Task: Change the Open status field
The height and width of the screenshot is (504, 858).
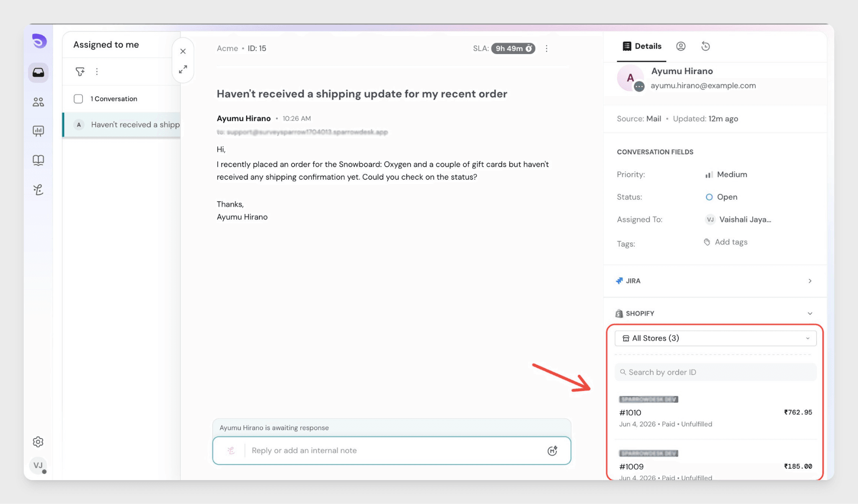Action: tap(721, 197)
